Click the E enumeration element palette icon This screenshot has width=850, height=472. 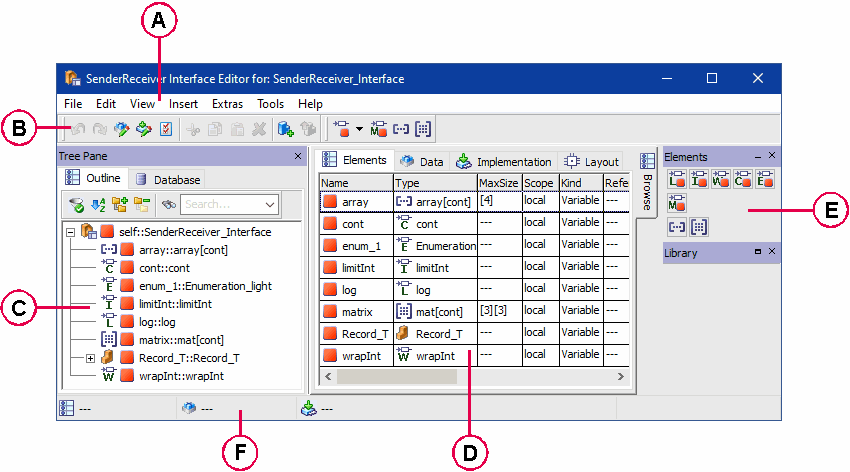[765, 179]
